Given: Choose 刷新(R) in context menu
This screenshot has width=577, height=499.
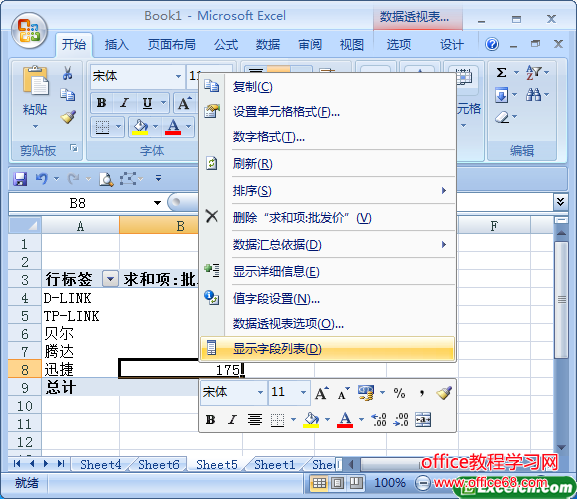Looking at the screenshot, I should tap(328, 164).
